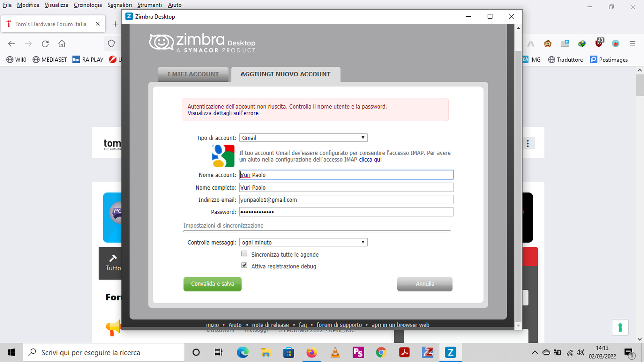
Task: Close Tom's Hardware Forum Italia tab
Action: coord(98,24)
